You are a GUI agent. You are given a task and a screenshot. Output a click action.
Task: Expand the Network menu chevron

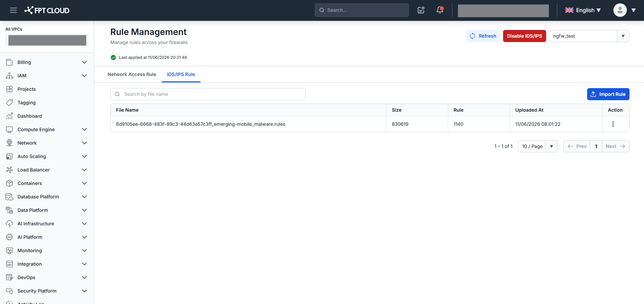84,143
